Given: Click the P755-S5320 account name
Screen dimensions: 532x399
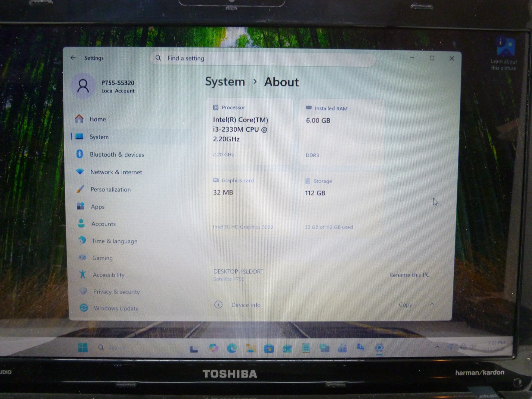Looking at the screenshot, I should [118, 83].
